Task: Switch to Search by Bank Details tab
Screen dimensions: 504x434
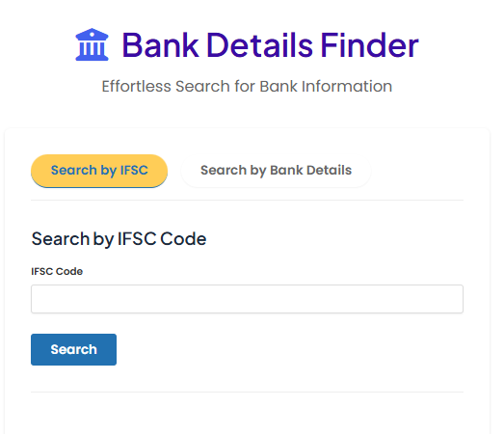Action: tap(276, 170)
